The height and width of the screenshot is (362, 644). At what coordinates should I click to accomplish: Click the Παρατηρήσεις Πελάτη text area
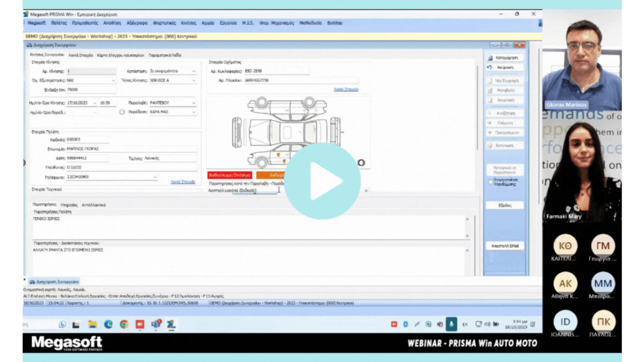249,227
